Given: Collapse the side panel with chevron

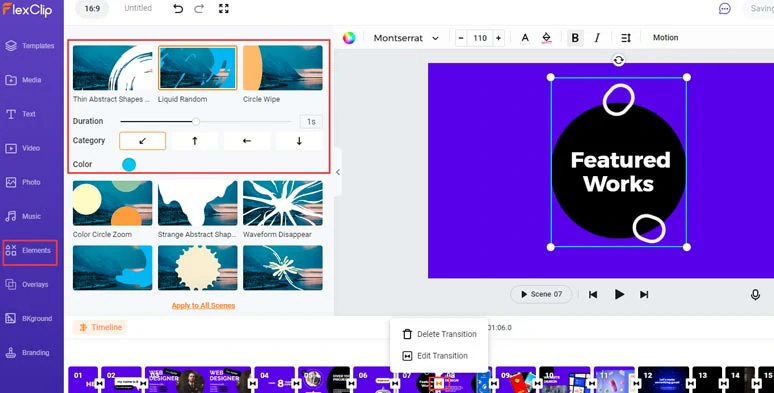Looking at the screenshot, I should pos(338,172).
